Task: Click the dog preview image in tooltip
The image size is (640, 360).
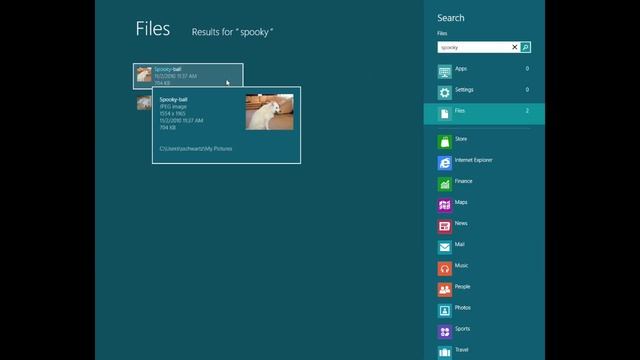Action: tap(269, 112)
